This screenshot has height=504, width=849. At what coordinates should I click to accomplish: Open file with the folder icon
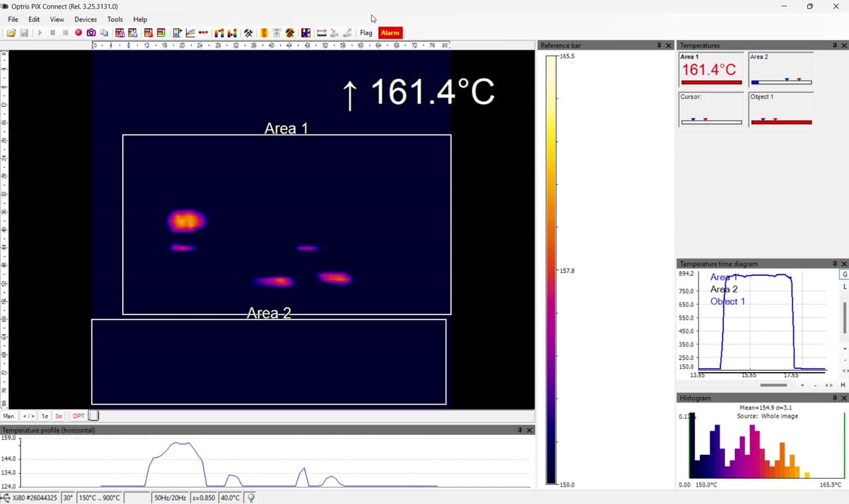click(x=11, y=32)
